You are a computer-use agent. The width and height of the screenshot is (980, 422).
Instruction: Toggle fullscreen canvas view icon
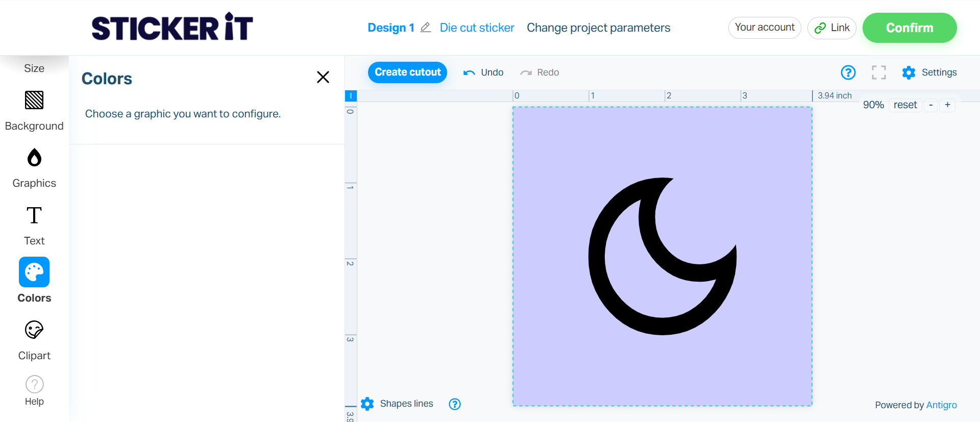point(878,72)
